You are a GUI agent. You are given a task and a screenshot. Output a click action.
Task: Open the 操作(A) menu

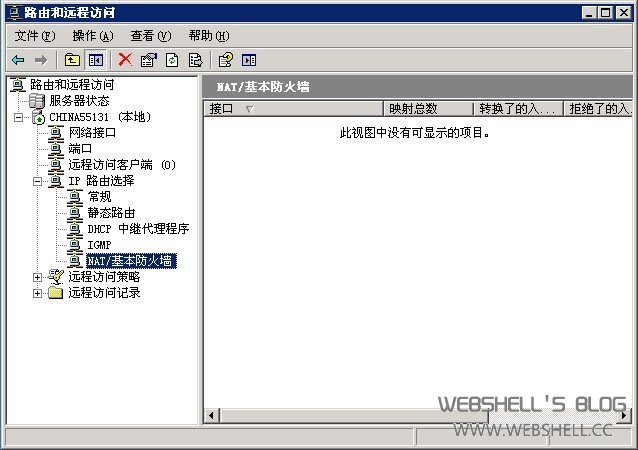93,36
